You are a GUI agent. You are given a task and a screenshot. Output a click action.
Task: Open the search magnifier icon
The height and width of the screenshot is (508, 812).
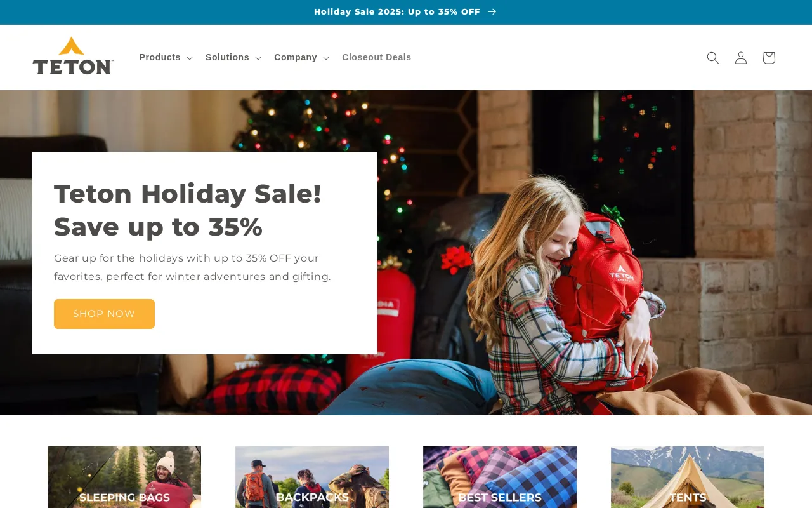pos(713,58)
